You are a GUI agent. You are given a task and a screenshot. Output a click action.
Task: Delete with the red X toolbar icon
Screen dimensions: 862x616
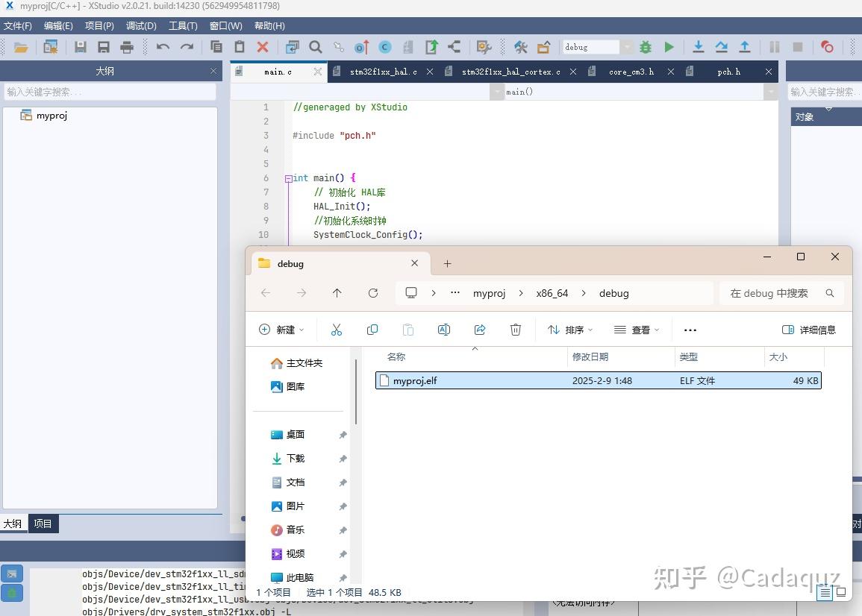pos(263,47)
